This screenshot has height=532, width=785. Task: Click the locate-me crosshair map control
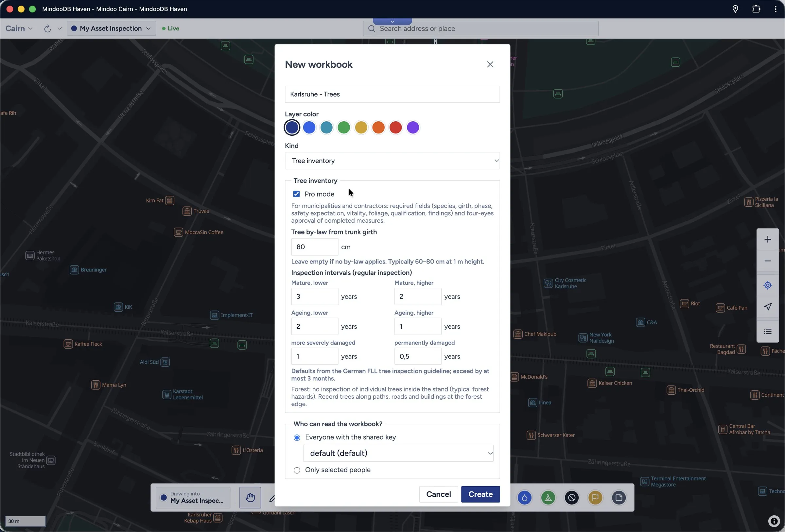[x=767, y=285]
